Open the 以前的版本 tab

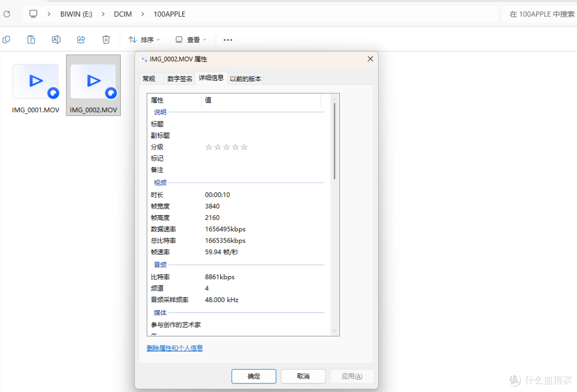click(245, 79)
